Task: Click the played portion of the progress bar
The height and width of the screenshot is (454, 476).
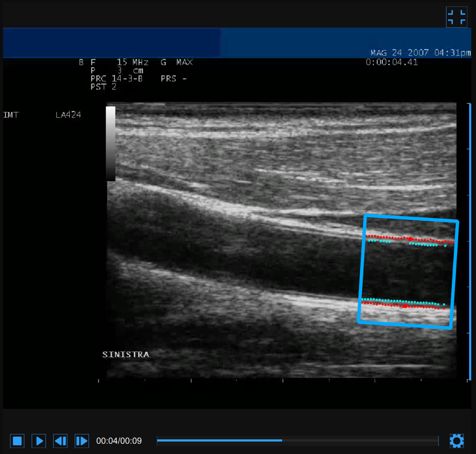Action: tap(220, 440)
